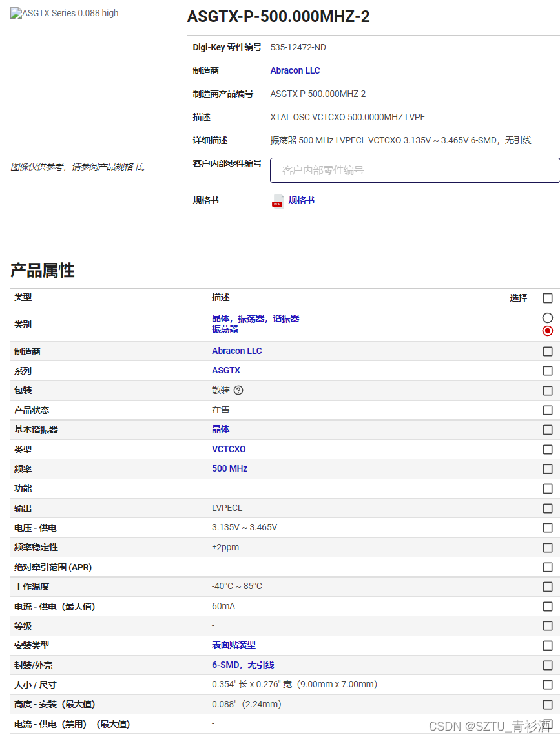Check the 封装/外壳 row checkbox
This screenshot has height=739, width=560.
[x=548, y=665]
